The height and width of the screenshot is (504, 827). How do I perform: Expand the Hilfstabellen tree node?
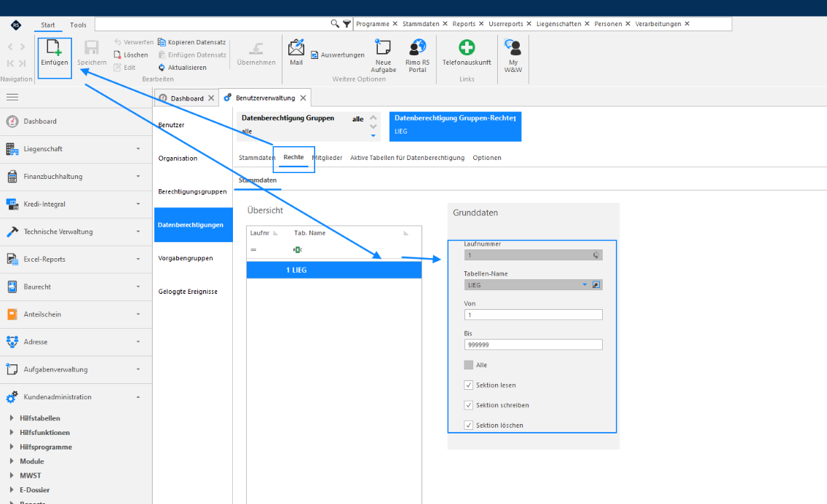(x=12, y=417)
